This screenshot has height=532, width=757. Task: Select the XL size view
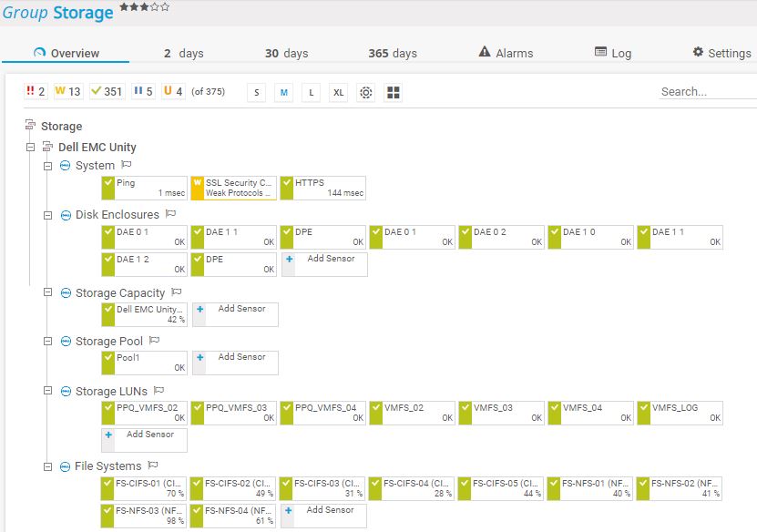(339, 92)
